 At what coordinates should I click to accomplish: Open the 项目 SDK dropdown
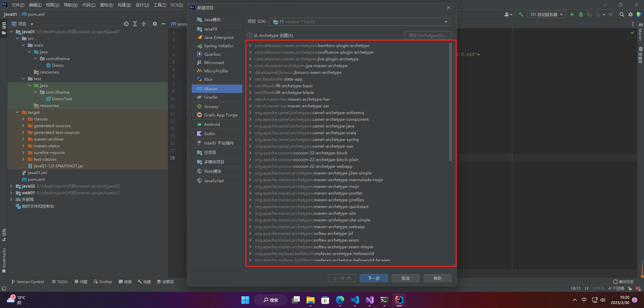click(x=359, y=22)
